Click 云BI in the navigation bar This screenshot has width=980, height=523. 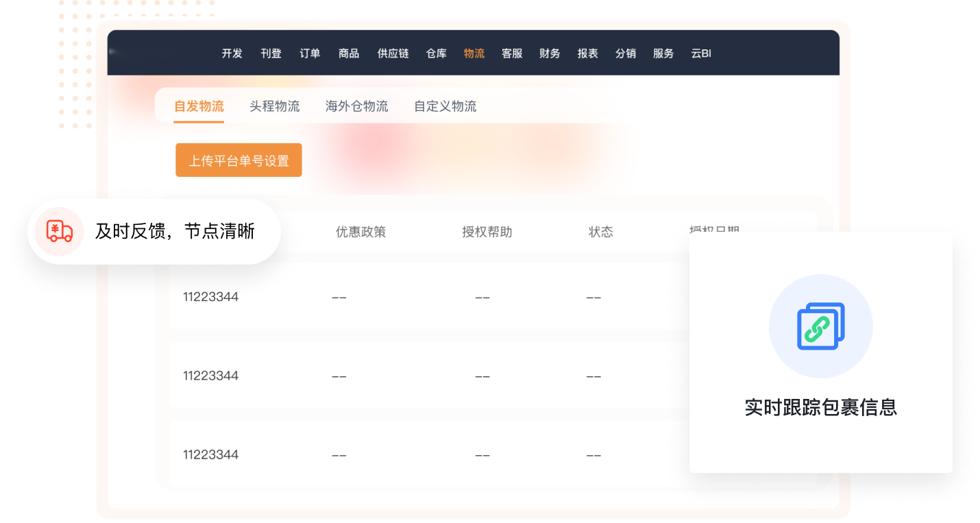click(701, 53)
